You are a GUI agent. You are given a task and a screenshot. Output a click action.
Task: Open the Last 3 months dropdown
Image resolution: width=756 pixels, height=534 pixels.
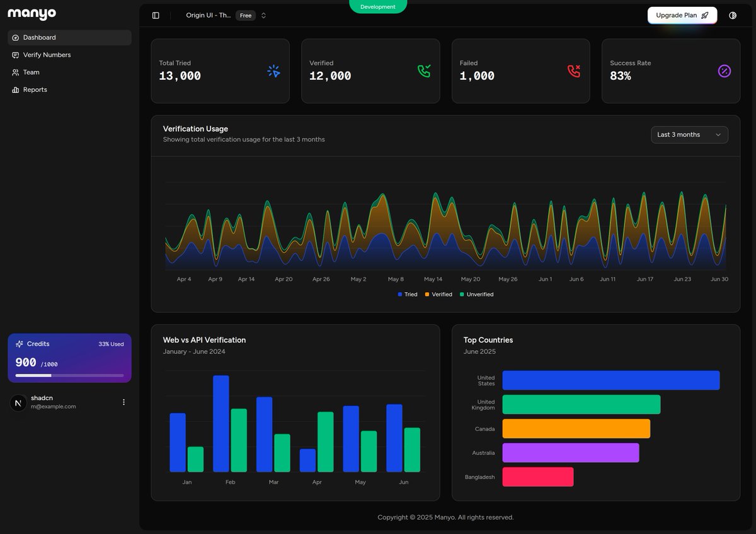(689, 135)
